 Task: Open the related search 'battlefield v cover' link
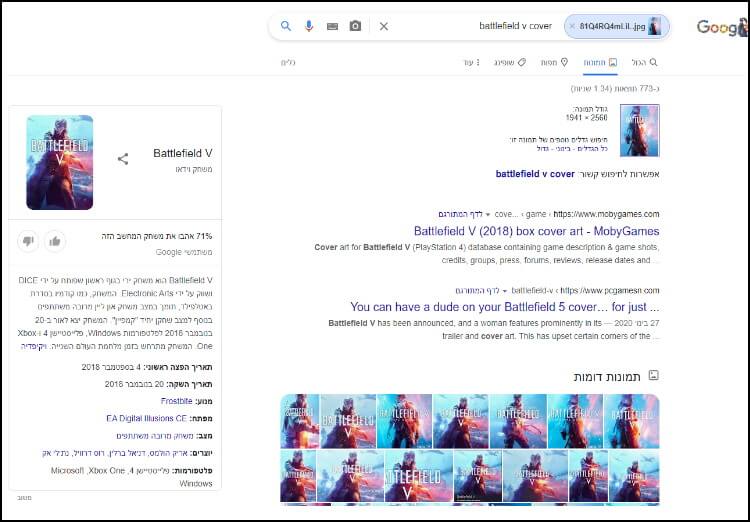535,174
